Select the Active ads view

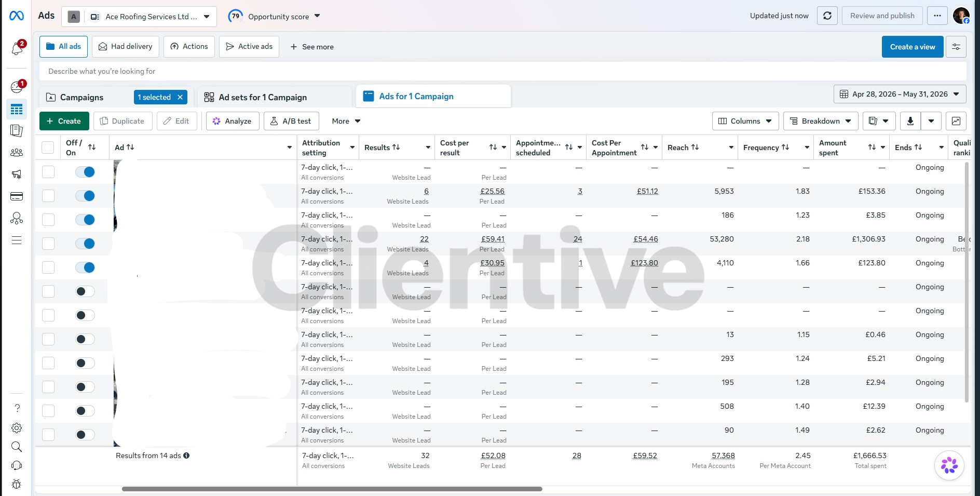click(x=249, y=47)
